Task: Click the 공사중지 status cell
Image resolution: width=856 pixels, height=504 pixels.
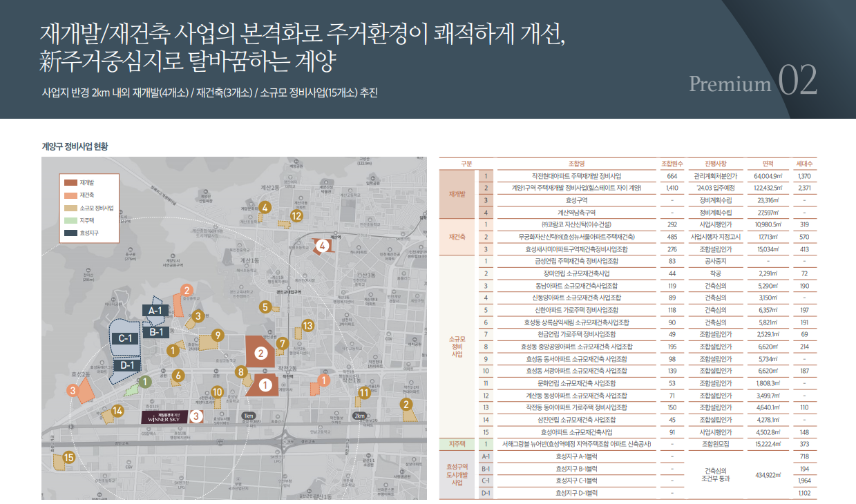Action: click(715, 261)
